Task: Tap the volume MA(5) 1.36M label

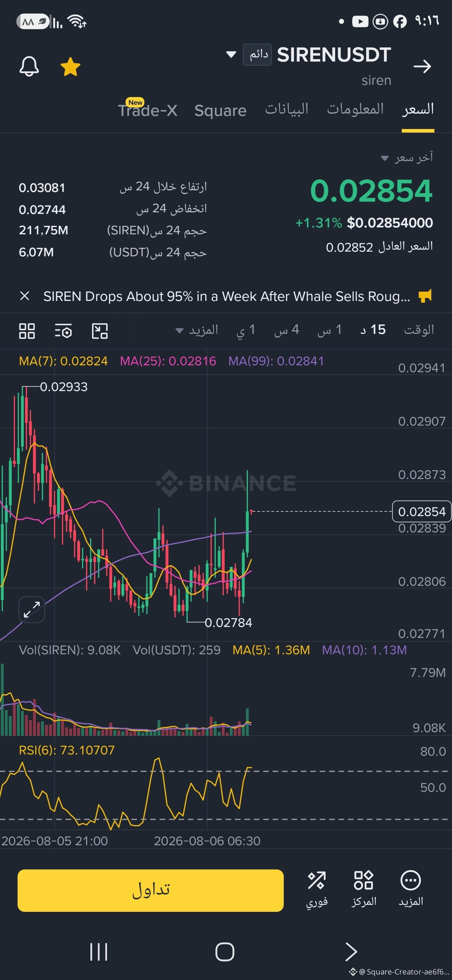Action: pyautogui.click(x=271, y=650)
